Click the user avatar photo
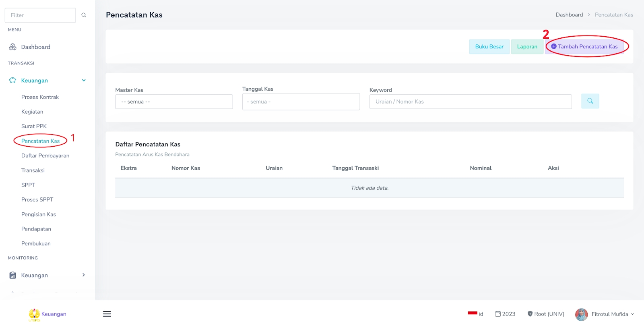 pyautogui.click(x=581, y=314)
